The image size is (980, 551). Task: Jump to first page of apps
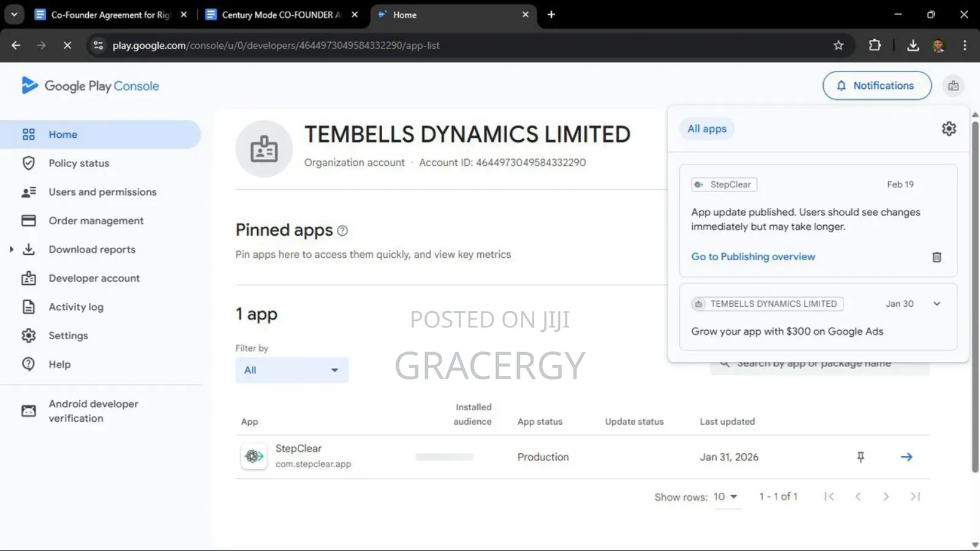coord(829,497)
